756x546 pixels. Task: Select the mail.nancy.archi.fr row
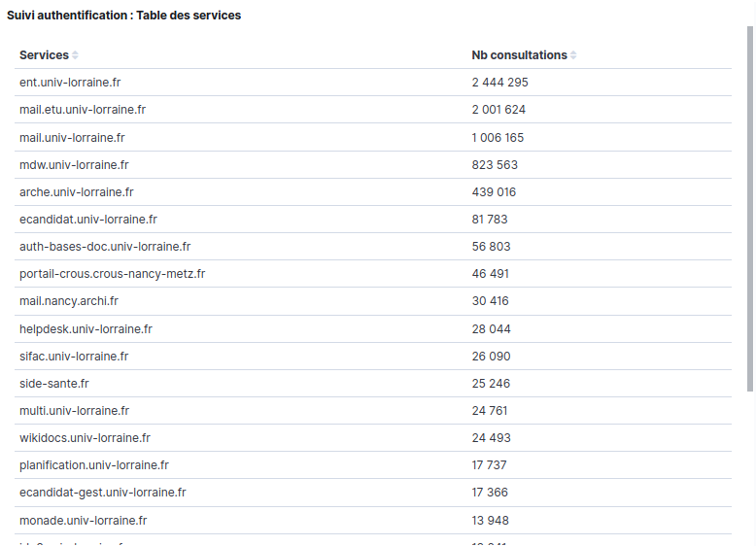69,301
